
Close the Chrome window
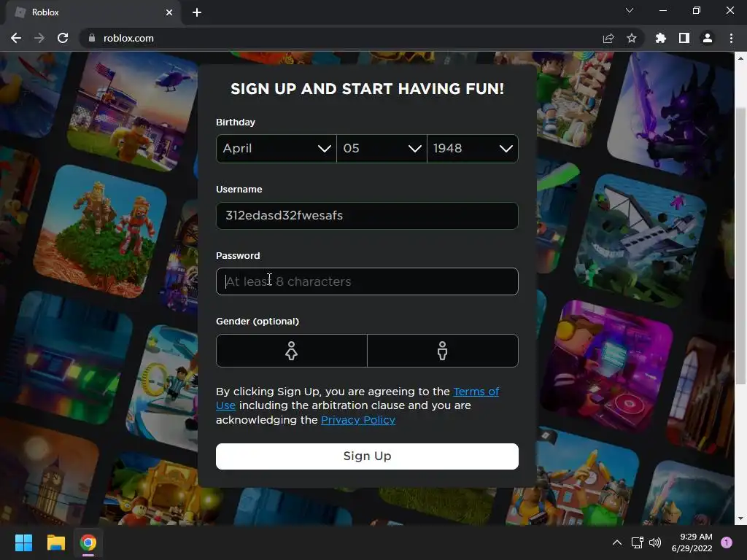pos(729,10)
